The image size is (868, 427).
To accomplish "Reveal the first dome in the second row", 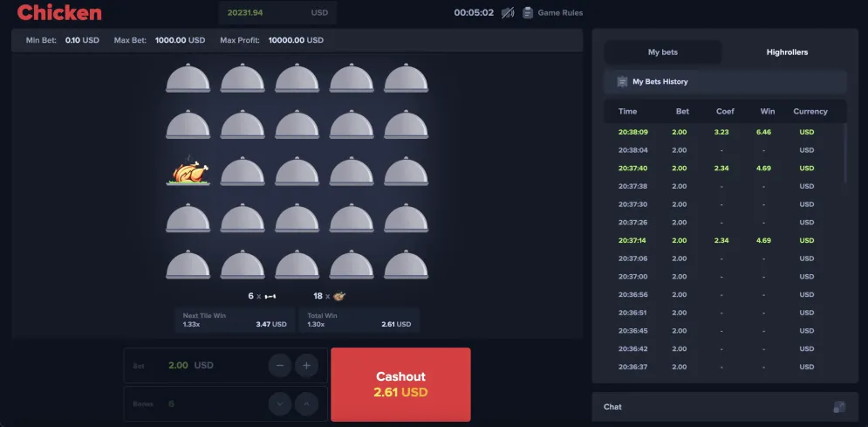I will pos(188,125).
